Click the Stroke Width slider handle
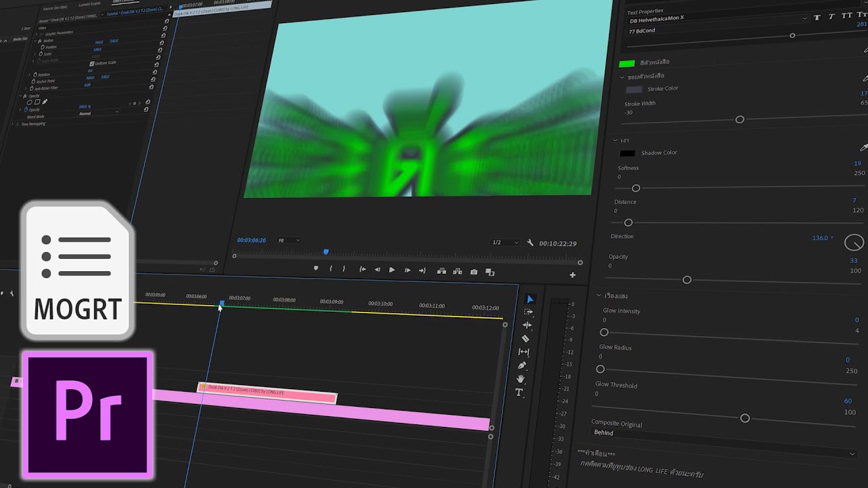Screen dimensions: 868x488 pos(740,119)
